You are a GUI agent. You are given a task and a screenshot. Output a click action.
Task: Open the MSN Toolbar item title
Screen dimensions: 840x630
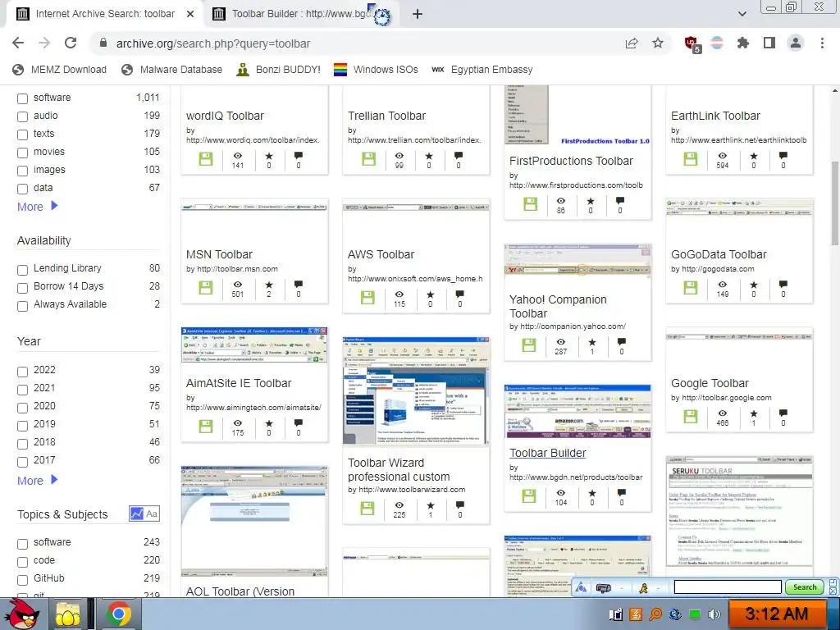pos(219,254)
